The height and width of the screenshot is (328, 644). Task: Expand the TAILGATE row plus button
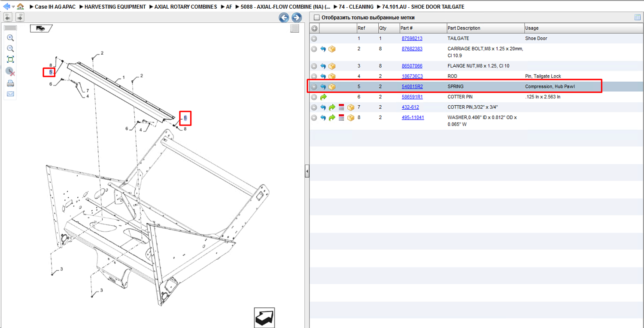(314, 39)
